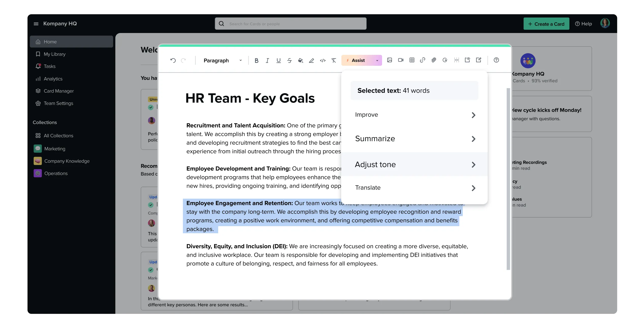The height and width of the screenshot is (328, 644).
Task: Toggle bold formatting
Action: click(256, 60)
